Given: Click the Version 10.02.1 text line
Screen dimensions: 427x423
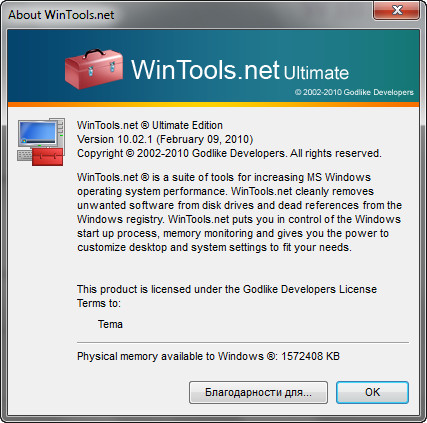Looking at the screenshot, I should [x=165, y=139].
